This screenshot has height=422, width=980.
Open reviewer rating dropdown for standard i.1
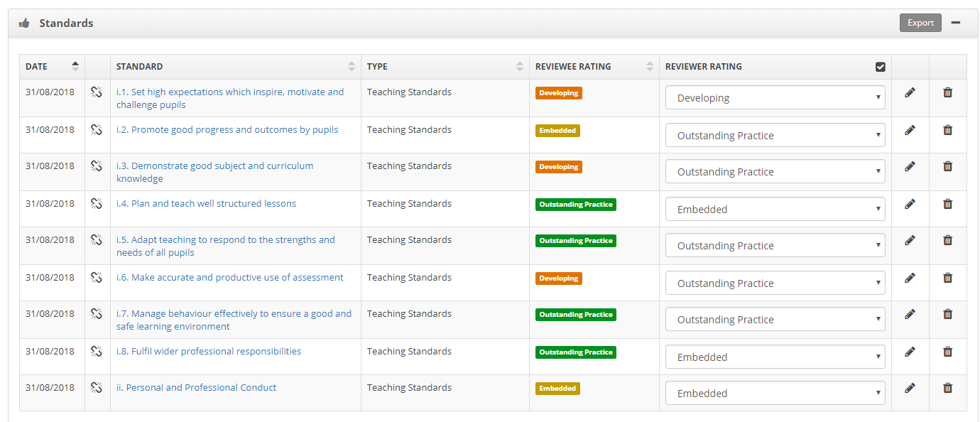click(775, 98)
